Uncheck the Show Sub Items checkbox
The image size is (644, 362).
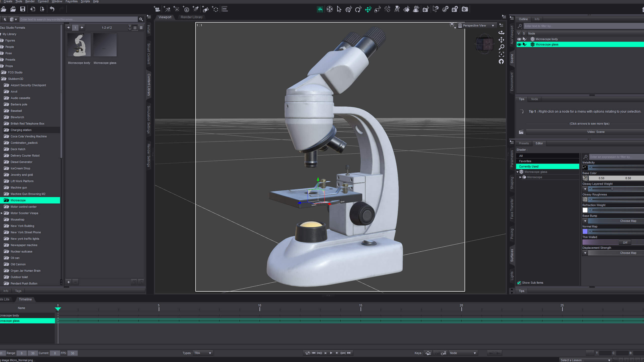[x=519, y=283]
